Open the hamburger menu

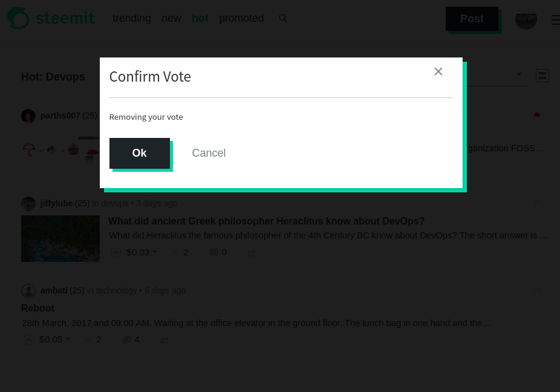click(555, 19)
